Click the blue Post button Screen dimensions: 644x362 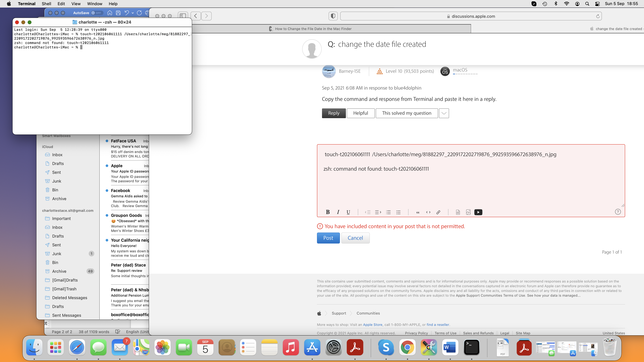click(328, 238)
